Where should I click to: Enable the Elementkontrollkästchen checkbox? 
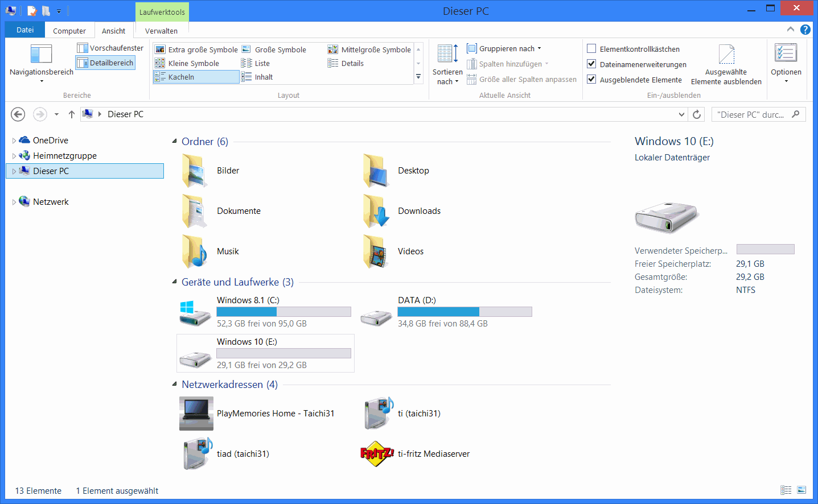click(591, 49)
